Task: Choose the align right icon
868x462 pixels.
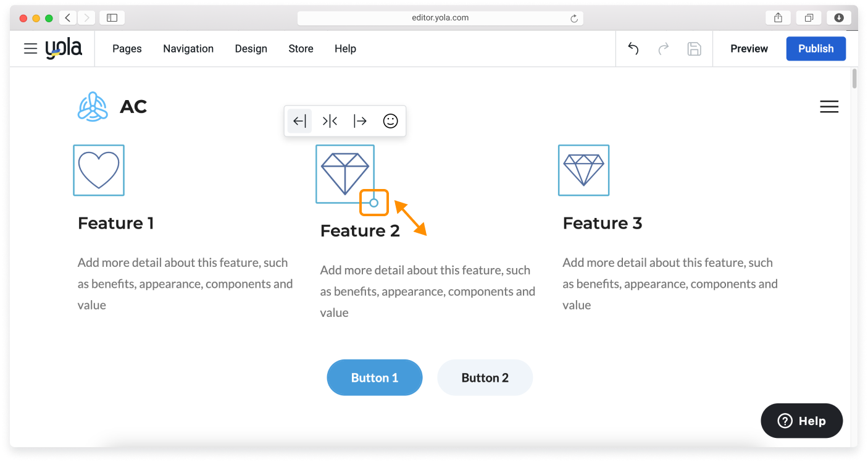Action: [x=360, y=121]
